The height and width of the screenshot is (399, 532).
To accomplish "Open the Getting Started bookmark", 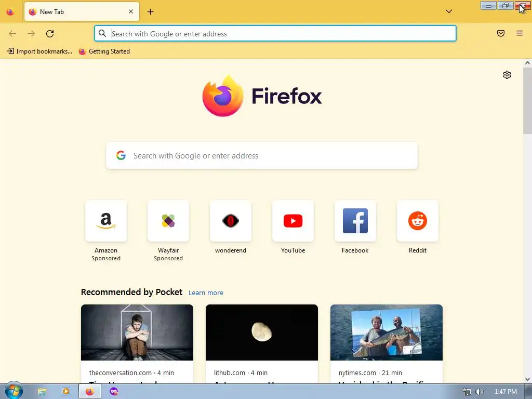I will pyautogui.click(x=104, y=51).
